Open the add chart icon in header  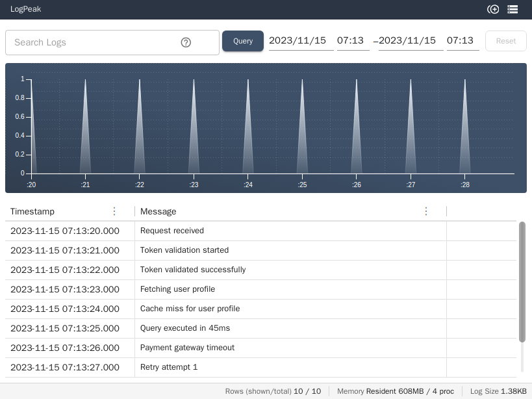click(x=493, y=9)
